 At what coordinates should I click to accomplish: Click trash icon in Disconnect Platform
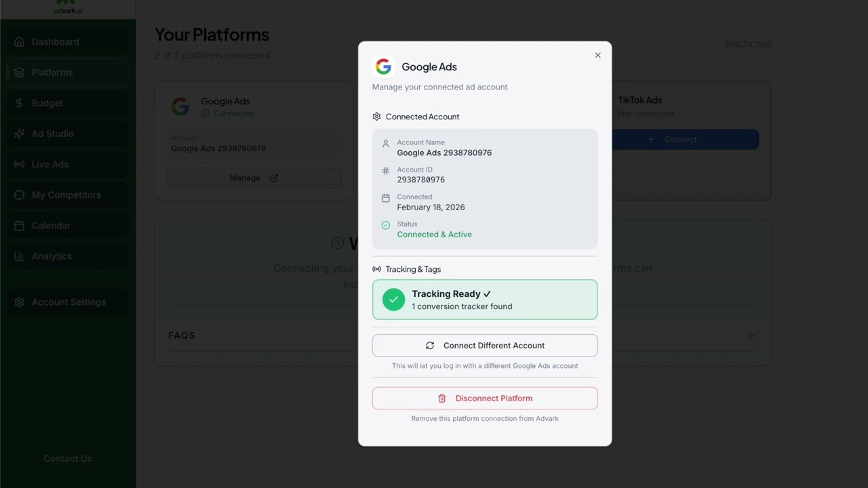pyautogui.click(x=442, y=399)
